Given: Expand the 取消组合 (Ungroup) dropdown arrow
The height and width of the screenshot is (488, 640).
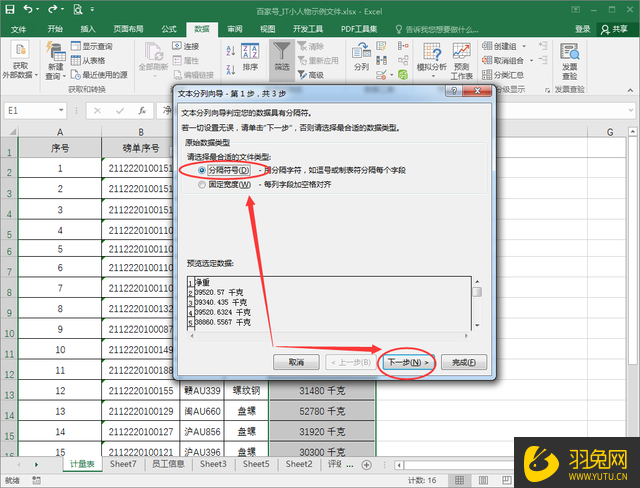Looking at the screenshot, I should point(531,60).
